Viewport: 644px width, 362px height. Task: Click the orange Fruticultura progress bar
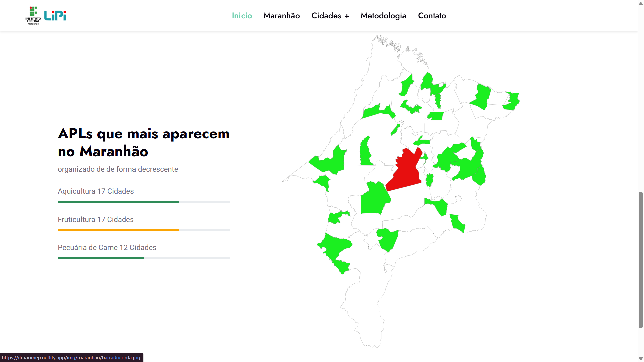click(x=118, y=230)
